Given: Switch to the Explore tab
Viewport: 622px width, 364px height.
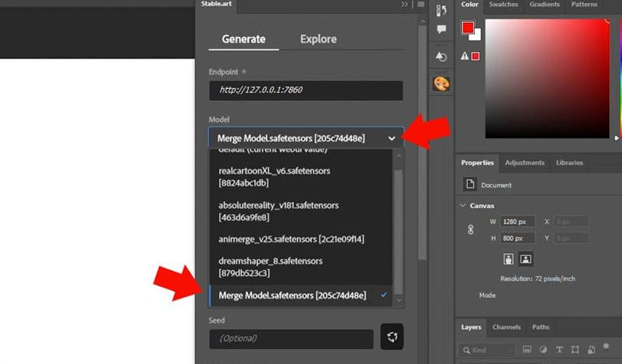Looking at the screenshot, I should pos(318,39).
